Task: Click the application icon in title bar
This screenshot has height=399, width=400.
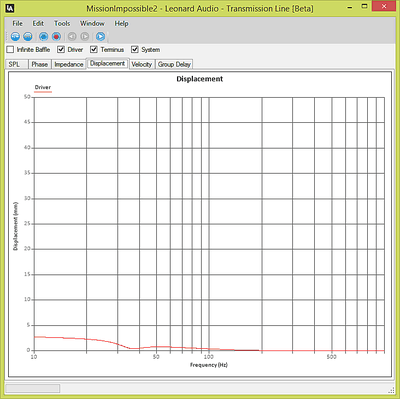Action: [10, 8]
